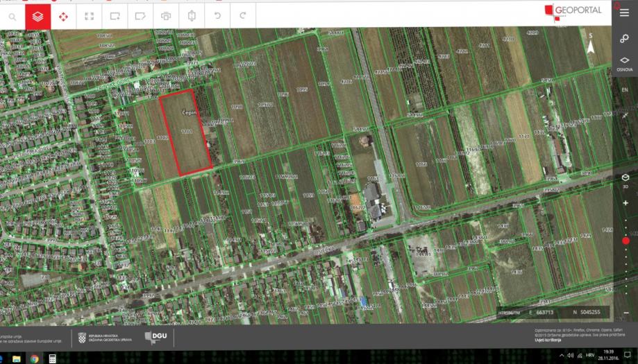The height and width of the screenshot is (364, 638).
Task: Select the pan/move map tool
Action: coord(63,17)
